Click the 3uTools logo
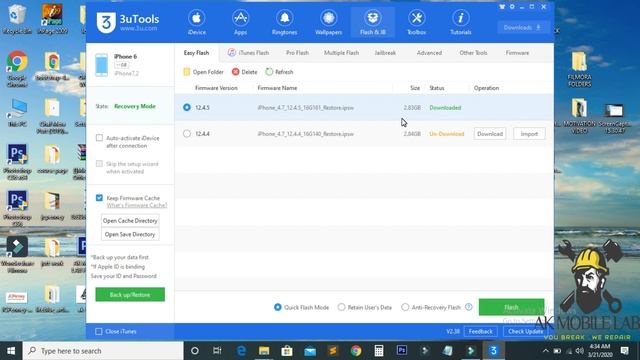Image resolution: width=640 pixels, height=360 pixels. (x=128, y=22)
